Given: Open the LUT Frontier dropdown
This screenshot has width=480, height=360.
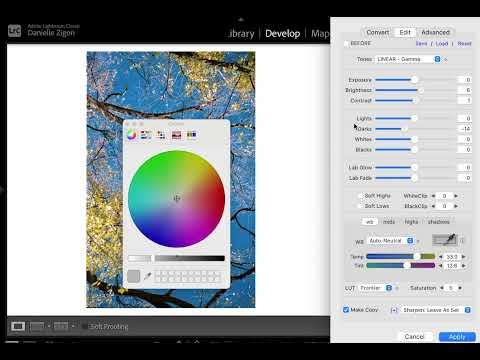Looking at the screenshot, I should (376, 288).
